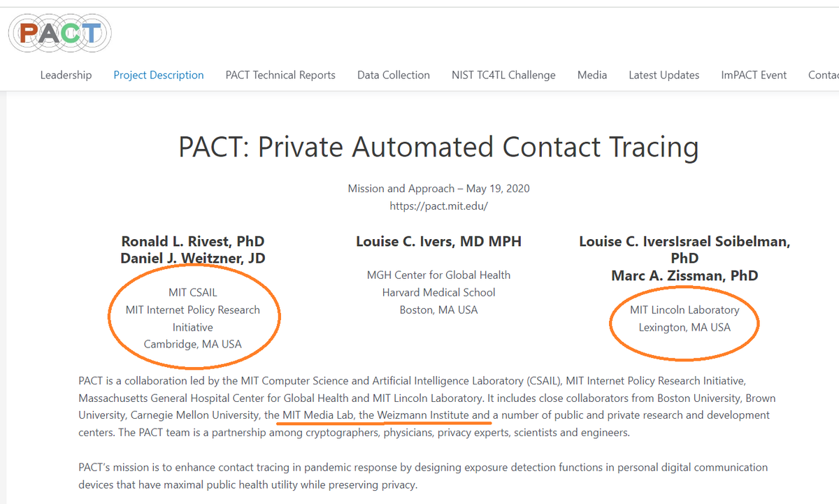Viewport: 839px width, 504px height.
Task: Click the MIT Internet Policy Research text
Action: (193, 310)
